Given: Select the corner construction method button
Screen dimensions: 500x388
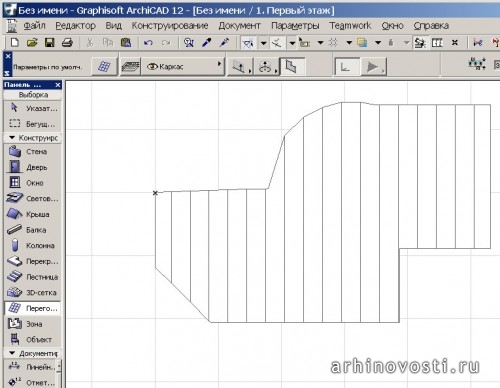Looking at the screenshot, I should point(347,67).
